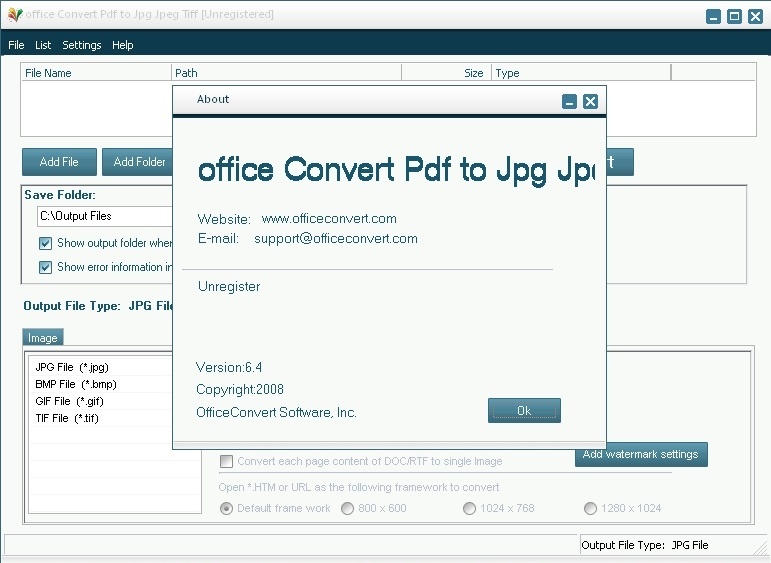Close the main application window
This screenshot has height=563, width=771.
coord(755,16)
